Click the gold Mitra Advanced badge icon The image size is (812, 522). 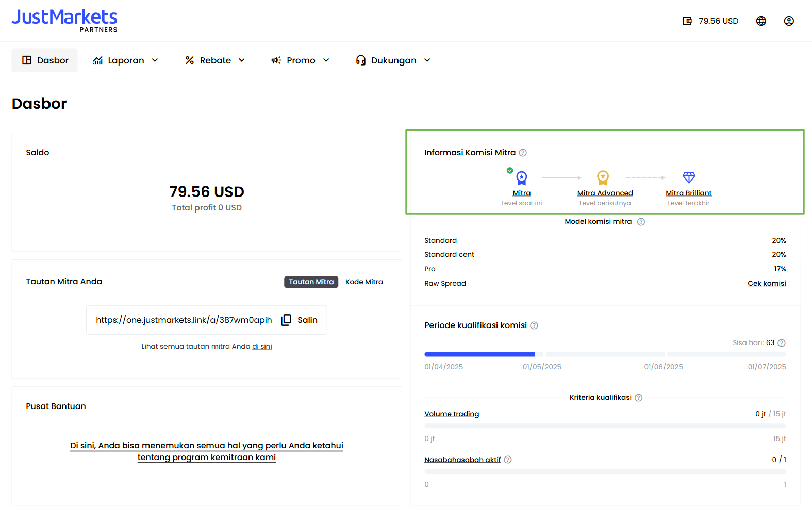point(603,178)
